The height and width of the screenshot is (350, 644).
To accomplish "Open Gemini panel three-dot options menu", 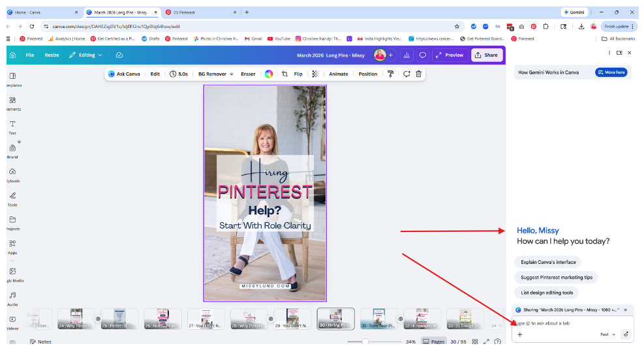I will [x=609, y=53].
